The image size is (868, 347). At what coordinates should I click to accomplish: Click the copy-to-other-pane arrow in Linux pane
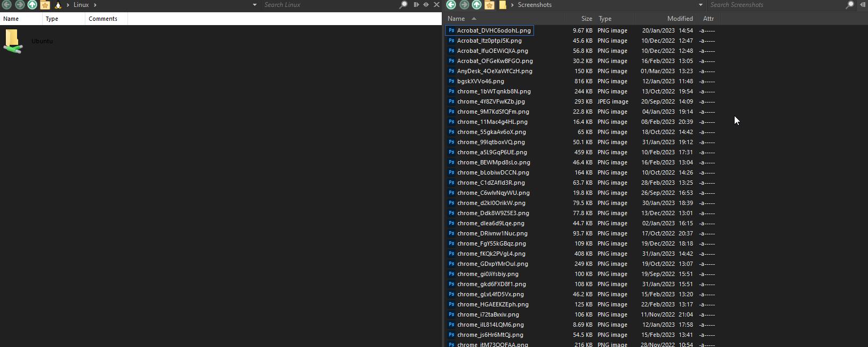point(416,5)
